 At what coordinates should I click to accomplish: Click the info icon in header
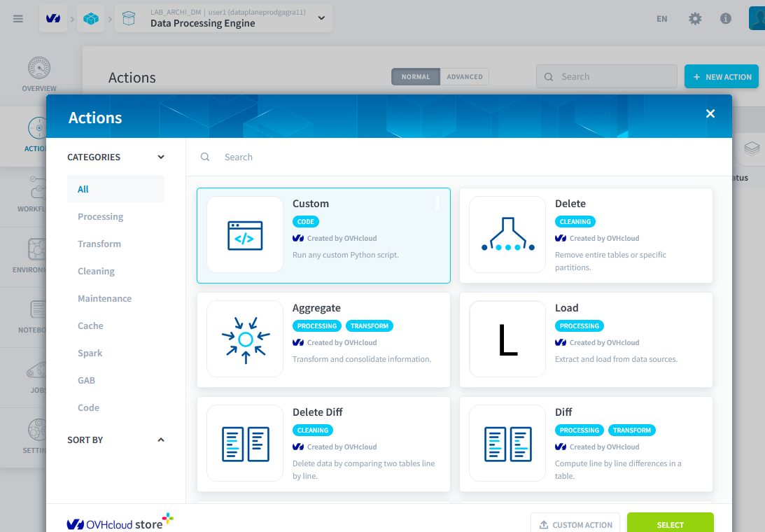[726, 19]
